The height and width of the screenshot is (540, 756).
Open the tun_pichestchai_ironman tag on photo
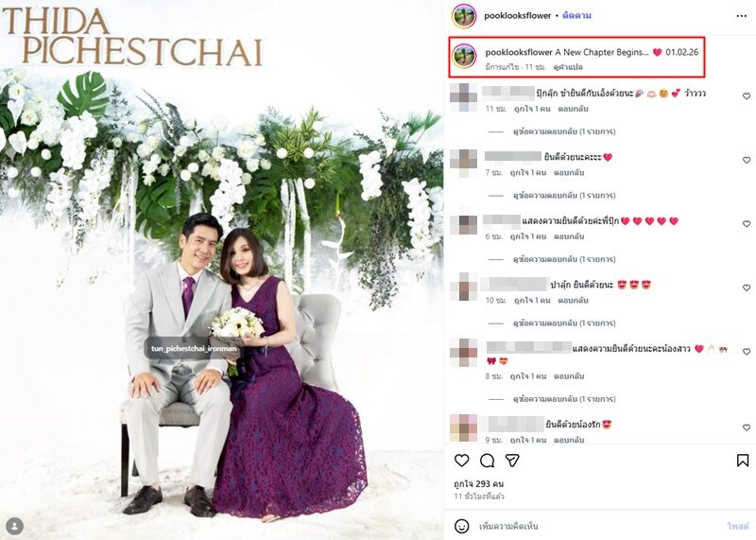[x=194, y=348]
